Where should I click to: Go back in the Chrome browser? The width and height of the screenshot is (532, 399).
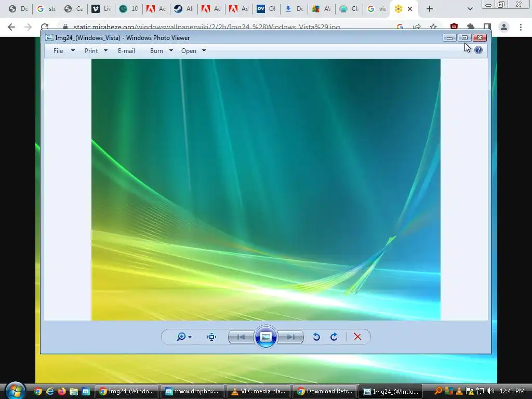(11, 27)
